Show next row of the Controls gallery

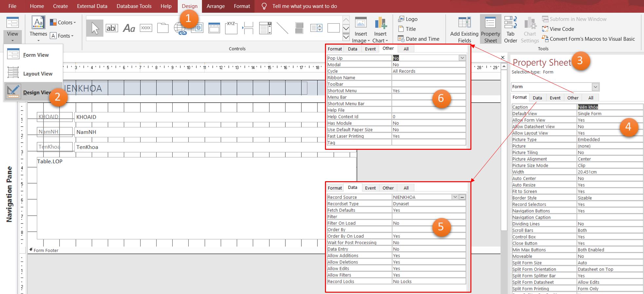pos(346,28)
